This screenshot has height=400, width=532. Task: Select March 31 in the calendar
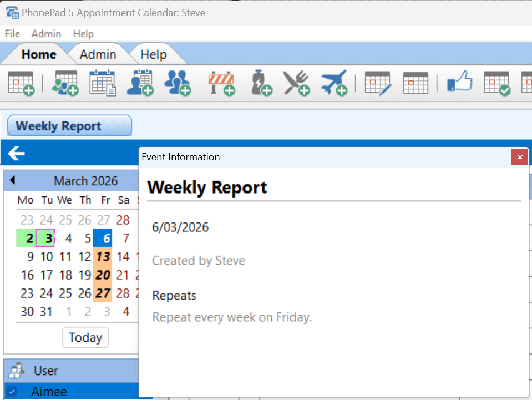[x=46, y=311]
